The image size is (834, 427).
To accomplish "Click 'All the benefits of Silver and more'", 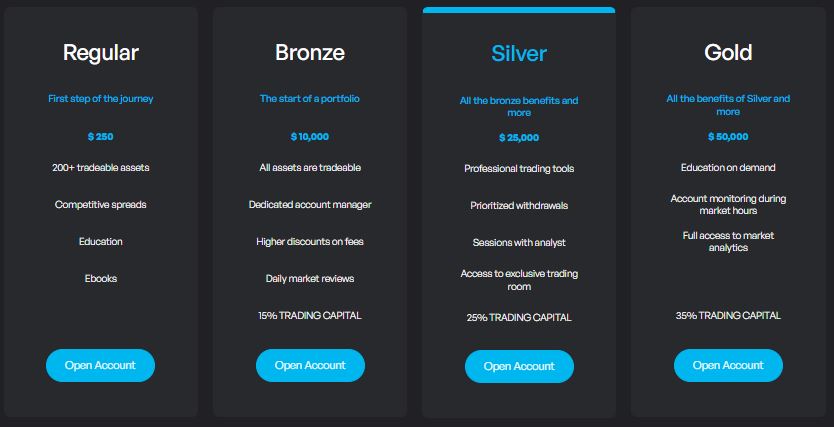I will [728, 105].
